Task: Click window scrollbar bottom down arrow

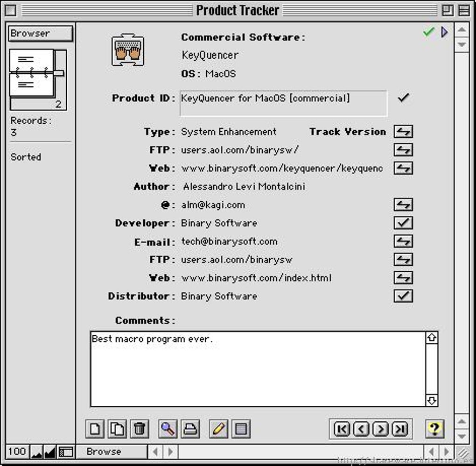Action: 462,436
